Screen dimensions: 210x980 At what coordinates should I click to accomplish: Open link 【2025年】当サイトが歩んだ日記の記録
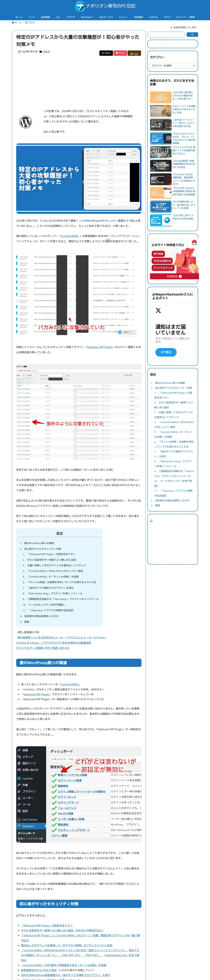click(x=183, y=217)
